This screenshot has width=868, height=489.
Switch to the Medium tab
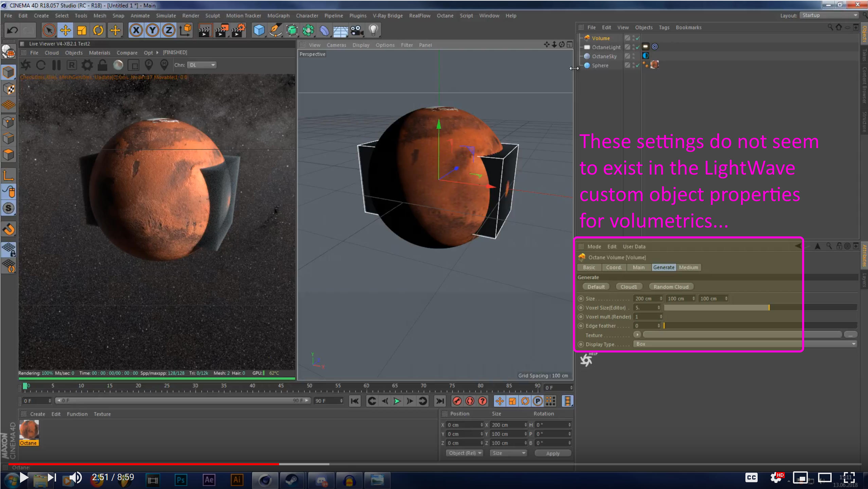click(x=688, y=267)
